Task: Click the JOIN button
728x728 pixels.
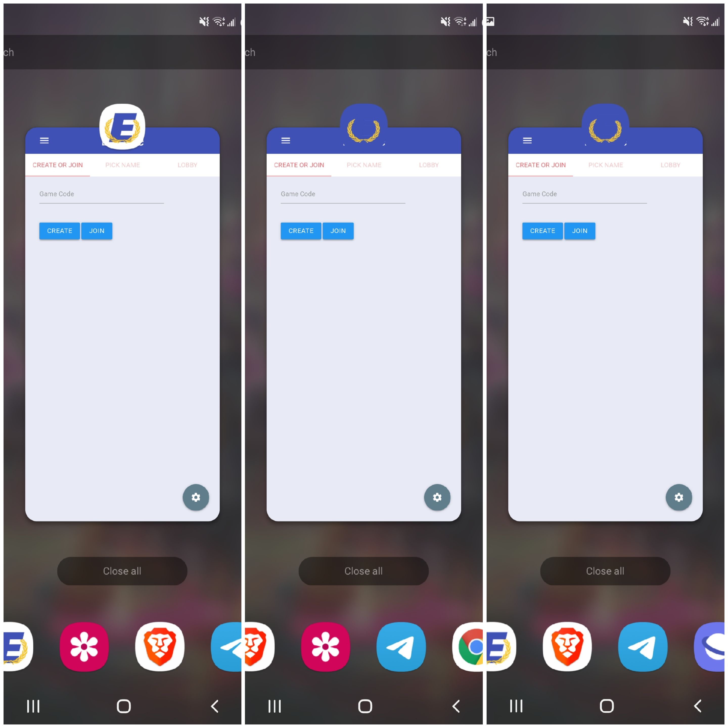Action: pyautogui.click(x=97, y=231)
